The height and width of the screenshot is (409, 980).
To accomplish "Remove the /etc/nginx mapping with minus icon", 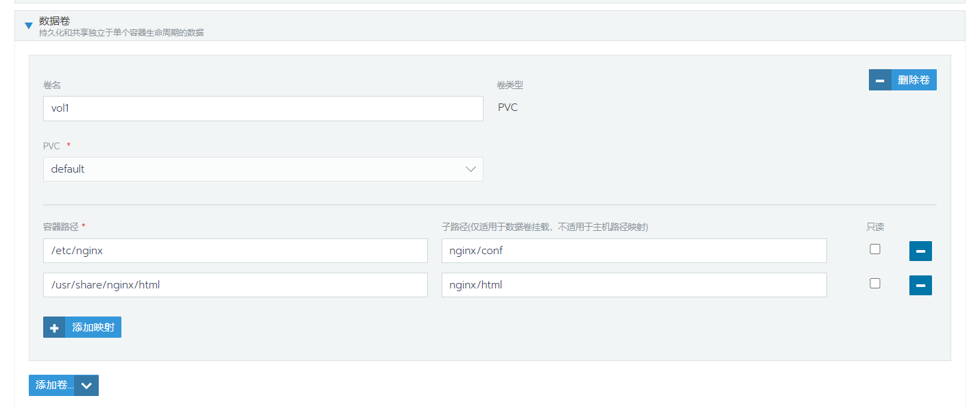I will pos(920,251).
